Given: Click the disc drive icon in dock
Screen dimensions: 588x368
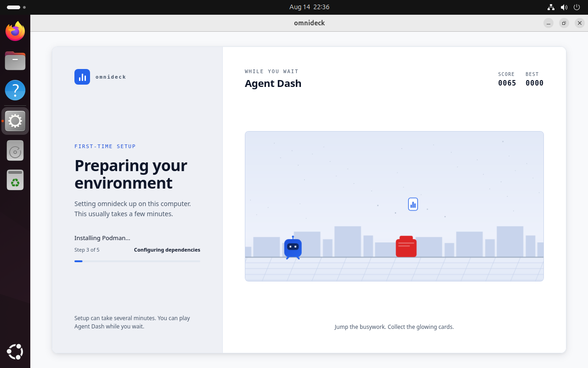Looking at the screenshot, I should pyautogui.click(x=15, y=150).
